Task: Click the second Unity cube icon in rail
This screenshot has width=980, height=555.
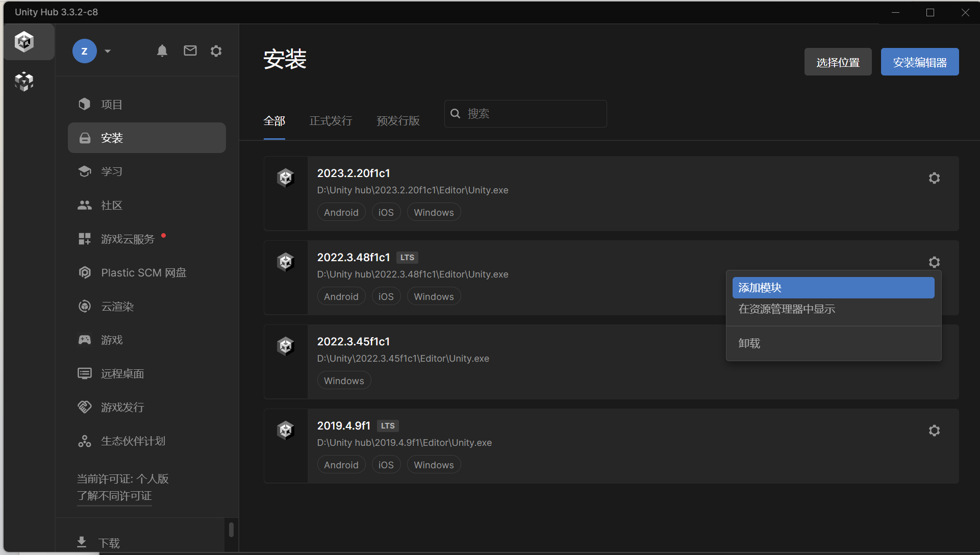Action: pos(24,81)
